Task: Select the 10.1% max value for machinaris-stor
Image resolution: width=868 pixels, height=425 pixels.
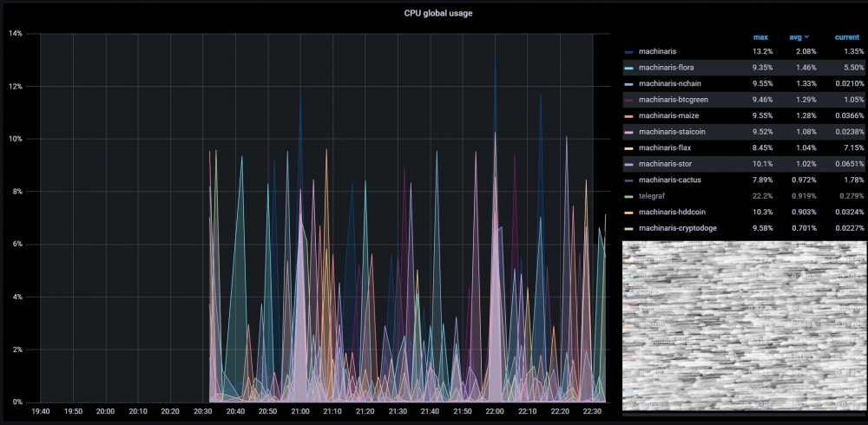Action: point(764,164)
